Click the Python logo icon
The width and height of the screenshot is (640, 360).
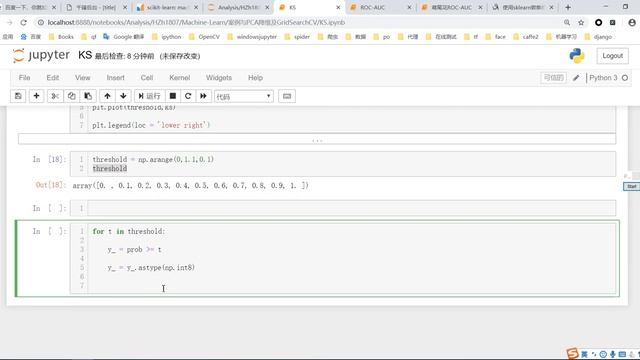pos(577,56)
